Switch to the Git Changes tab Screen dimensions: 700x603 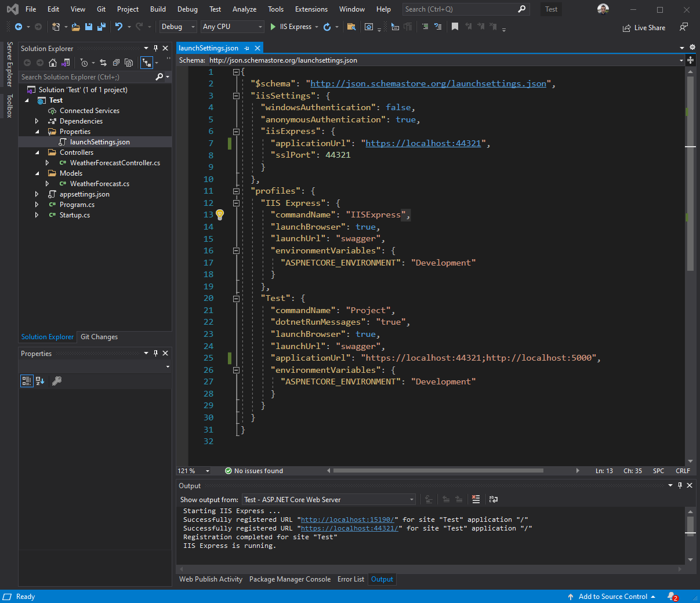coord(99,337)
